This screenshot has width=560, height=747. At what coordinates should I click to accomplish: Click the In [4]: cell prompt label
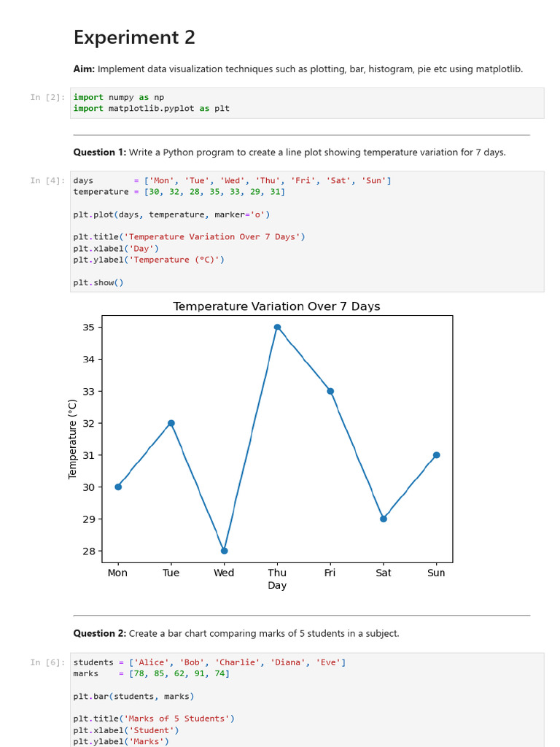(x=47, y=181)
